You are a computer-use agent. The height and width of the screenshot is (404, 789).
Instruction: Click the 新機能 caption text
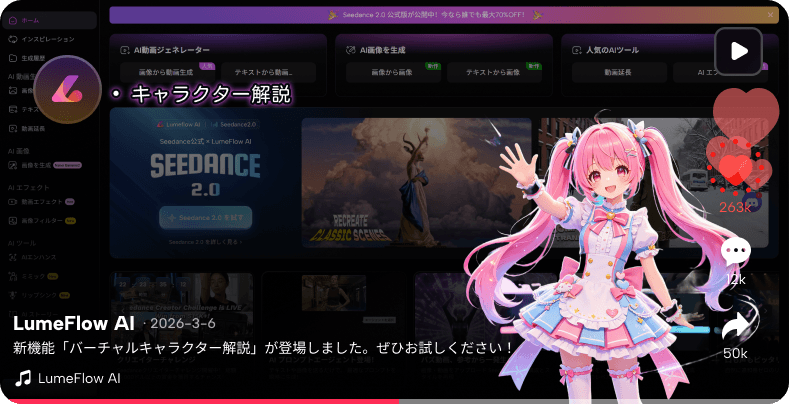tap(262, 348)
